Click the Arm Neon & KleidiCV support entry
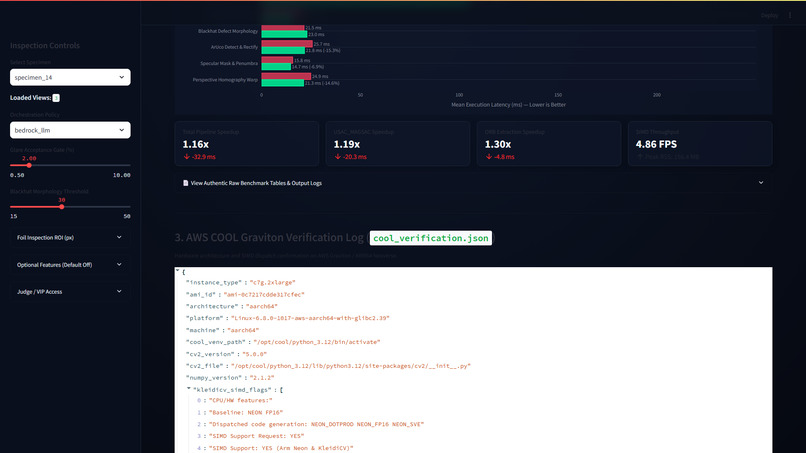The height and width of the screenshot is (453, 806). point(281,448)
